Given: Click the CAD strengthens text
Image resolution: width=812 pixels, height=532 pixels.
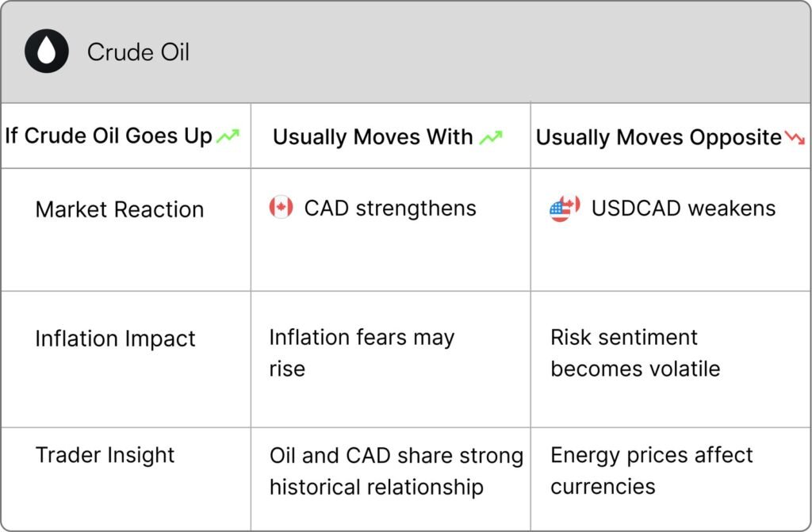Looking at the screenshot, I should click(390, 209).
